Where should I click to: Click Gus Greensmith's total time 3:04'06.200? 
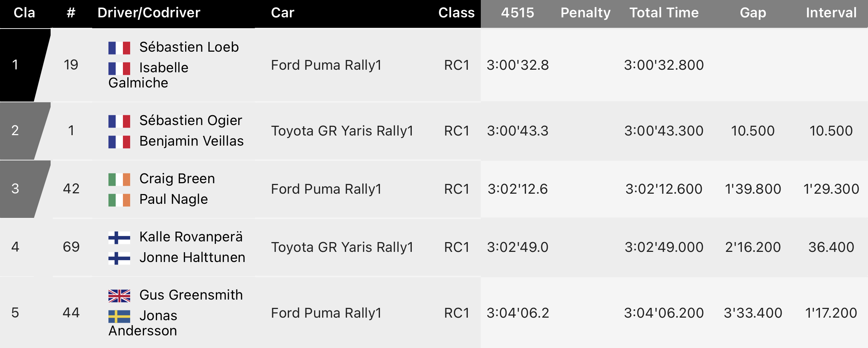664,313
